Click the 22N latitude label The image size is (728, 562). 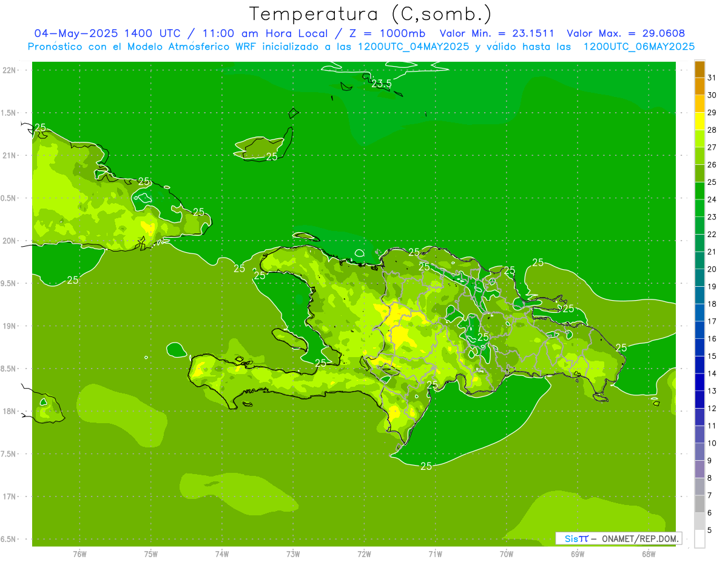10,70
